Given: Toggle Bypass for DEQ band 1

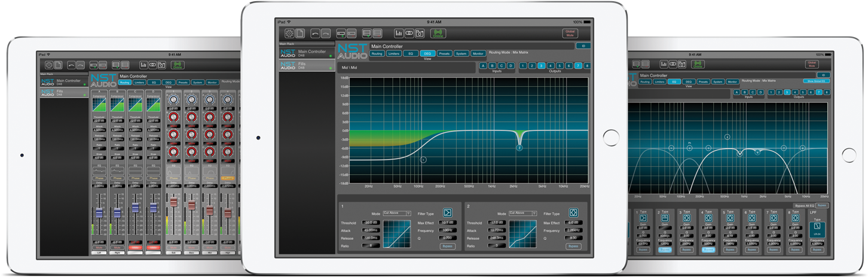Looking at the screenshot, I should [447, 246].
